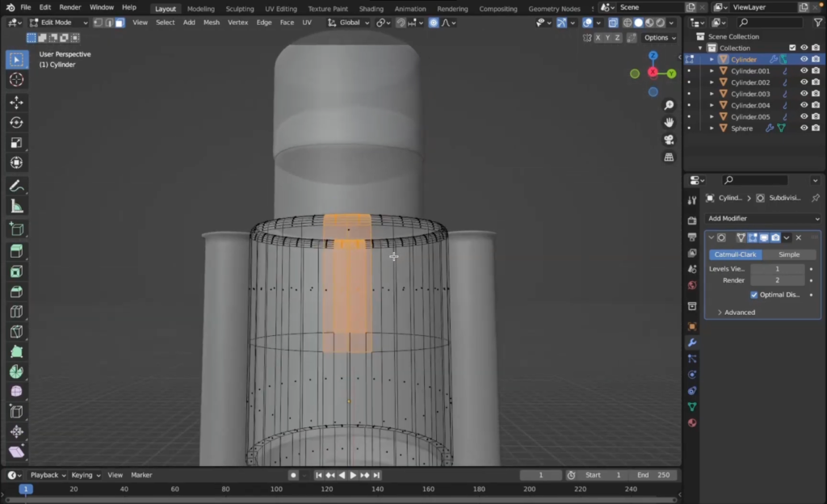Hide the Sphere object in the outliner

[x=804, y=128]
